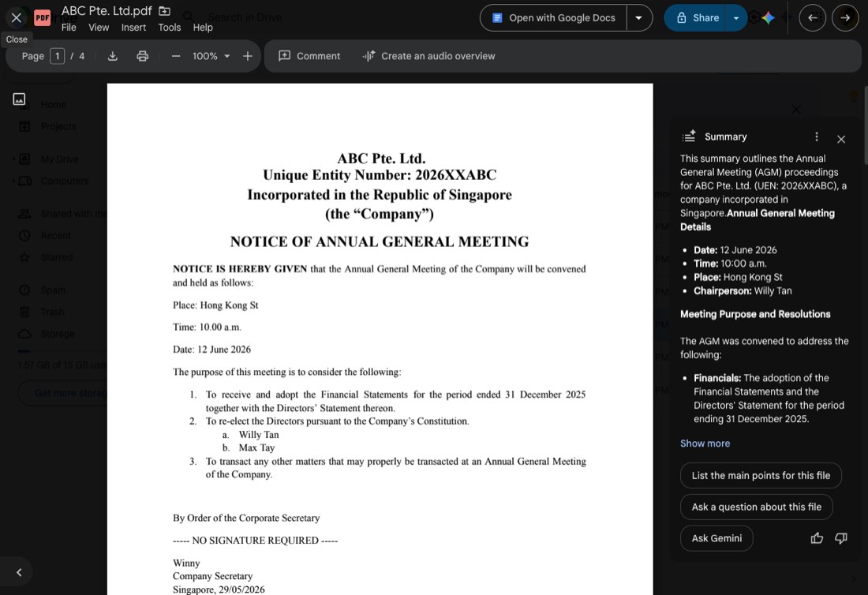Click List the main points for this file

coord(761,475)
